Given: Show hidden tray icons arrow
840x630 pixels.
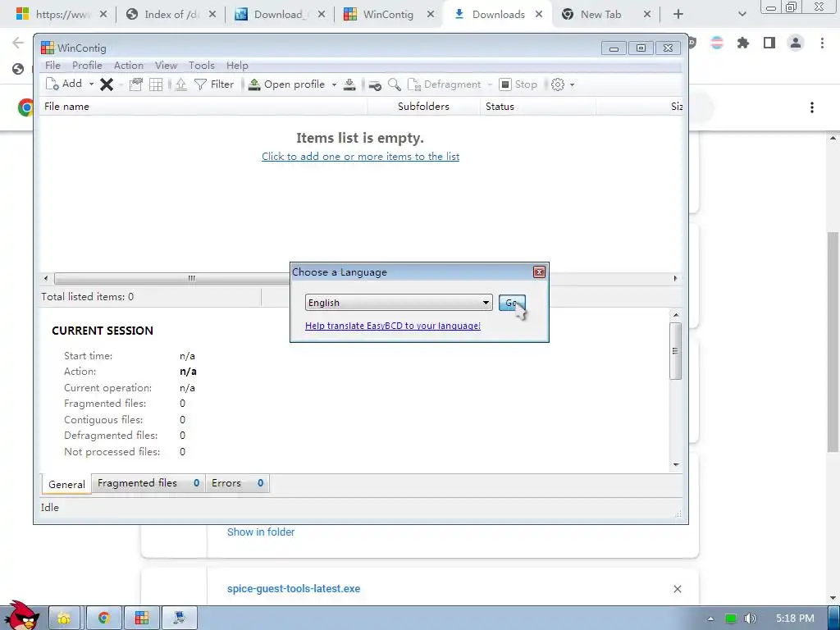Looking at the screenshot, I should click(710, 619).
